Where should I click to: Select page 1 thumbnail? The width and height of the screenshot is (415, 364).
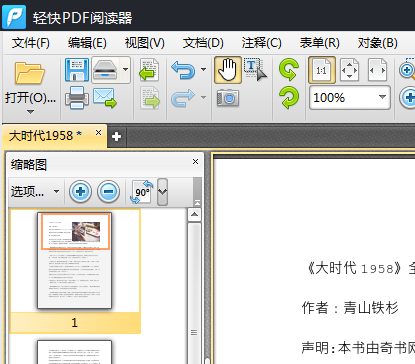[x=75, y=261]
